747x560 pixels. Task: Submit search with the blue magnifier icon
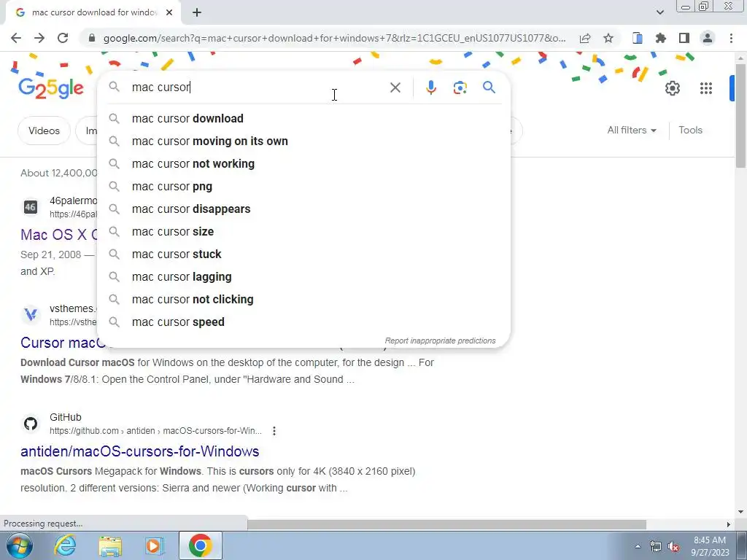point(489,87)
